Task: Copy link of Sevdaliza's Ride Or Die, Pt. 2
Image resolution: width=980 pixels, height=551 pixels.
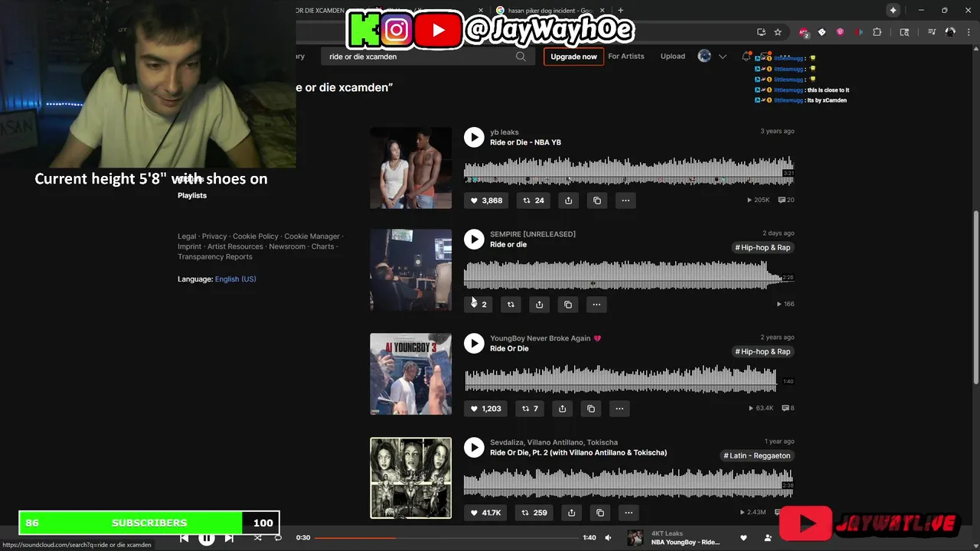Action: (600, 513)
